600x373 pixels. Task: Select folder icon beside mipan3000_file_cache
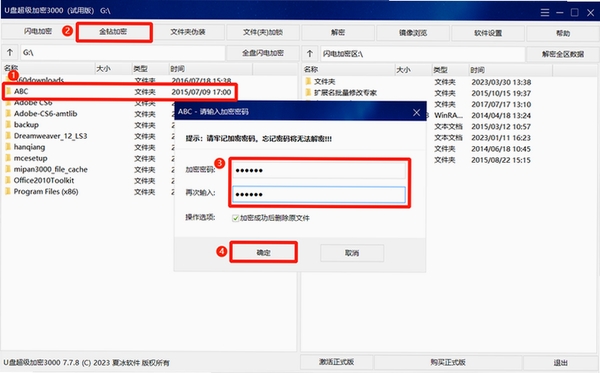pyautogui.click(x=8, y=169)
